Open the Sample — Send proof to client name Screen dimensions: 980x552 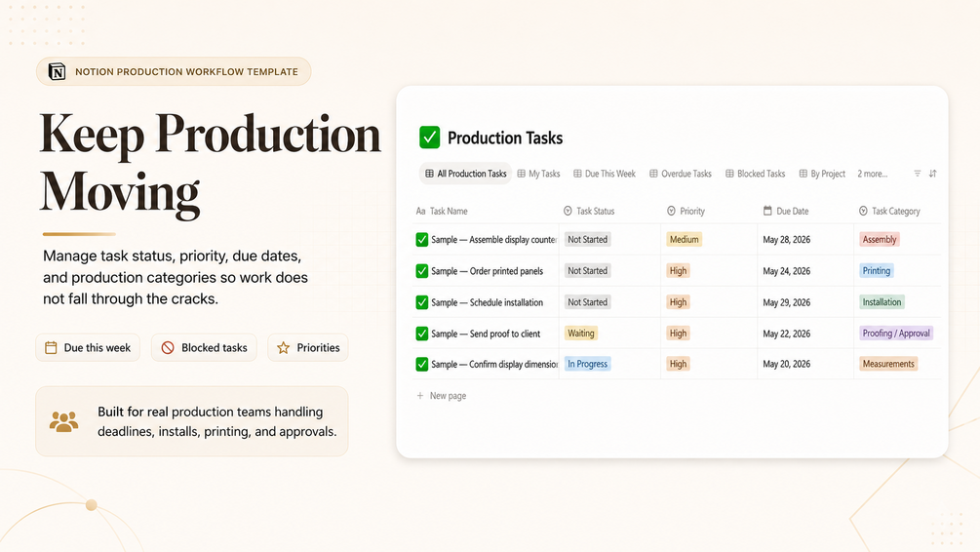[486, 334]
